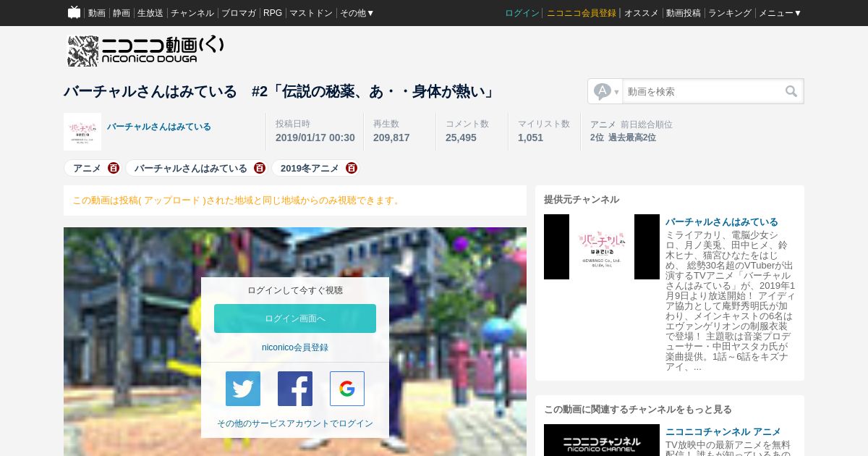868x456 pixels.
Task: Click the ニコニコ会員登録 link
Action: pos(582,13)
